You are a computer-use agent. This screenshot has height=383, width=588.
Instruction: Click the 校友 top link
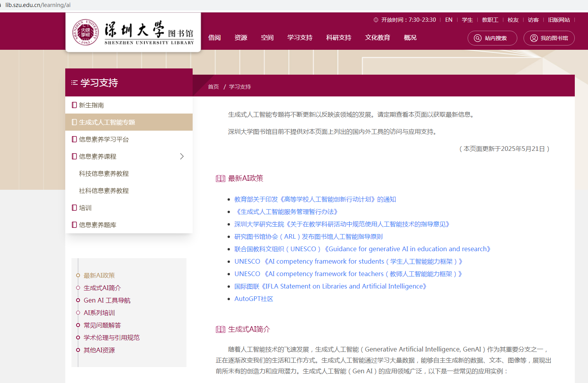(x=513, y=20)
